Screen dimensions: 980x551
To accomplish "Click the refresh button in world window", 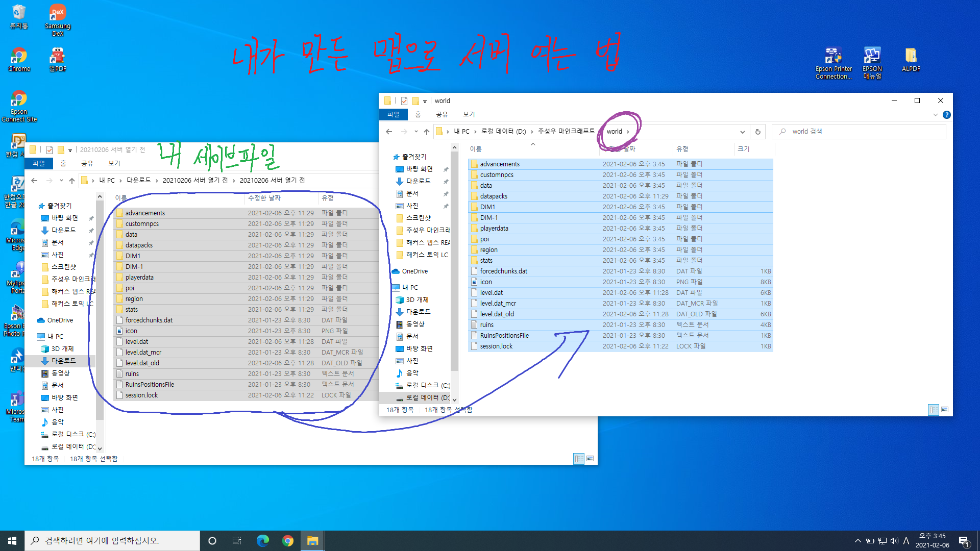I will (x=758, y=132).
